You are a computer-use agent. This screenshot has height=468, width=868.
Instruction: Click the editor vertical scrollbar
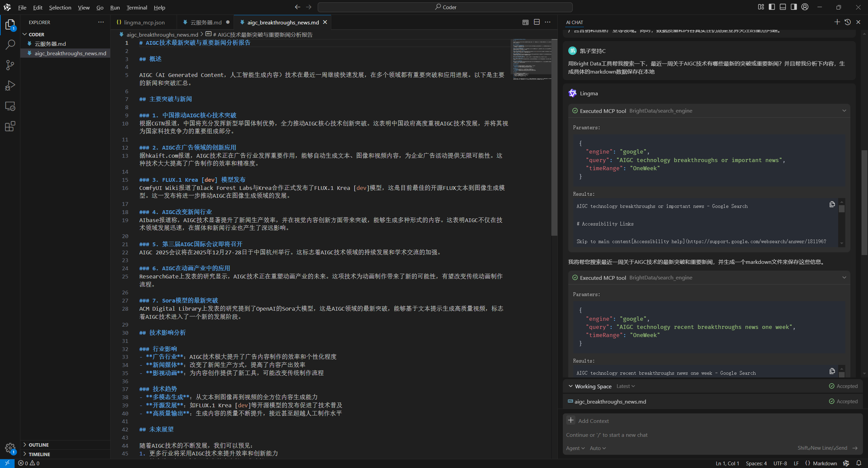tap(554, 137)
